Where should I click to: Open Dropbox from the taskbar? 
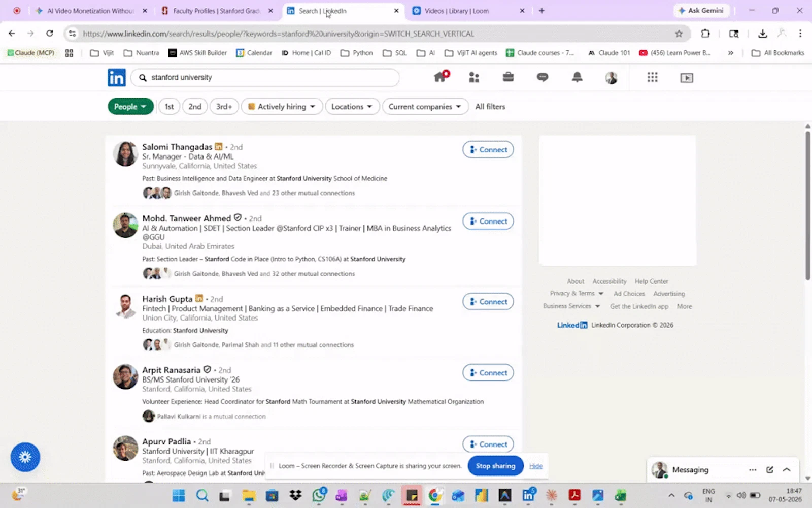coord(295,495)
